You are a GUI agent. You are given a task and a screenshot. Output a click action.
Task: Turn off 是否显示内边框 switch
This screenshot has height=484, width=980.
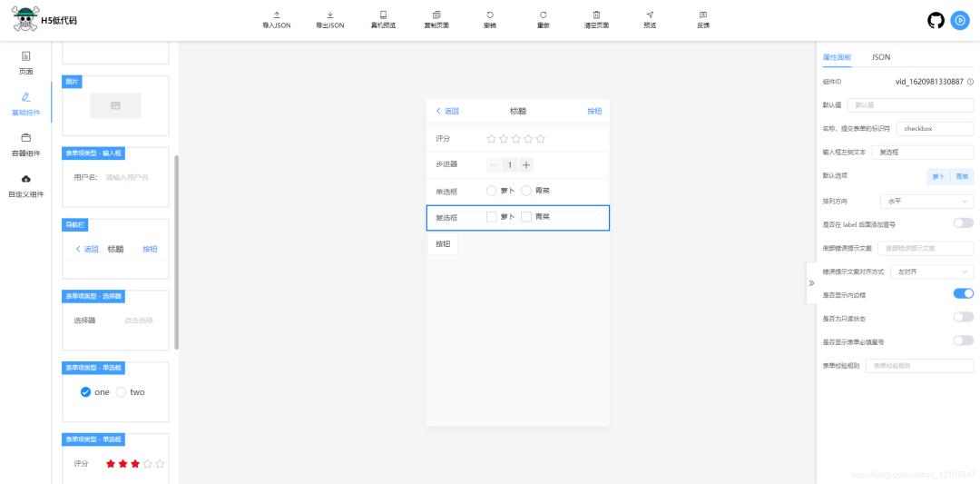[963, 293]
